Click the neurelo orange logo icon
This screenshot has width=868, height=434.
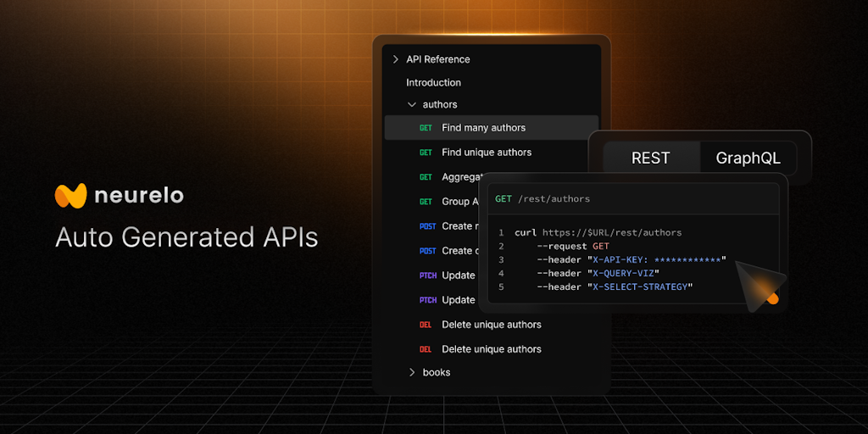[71, 196]
